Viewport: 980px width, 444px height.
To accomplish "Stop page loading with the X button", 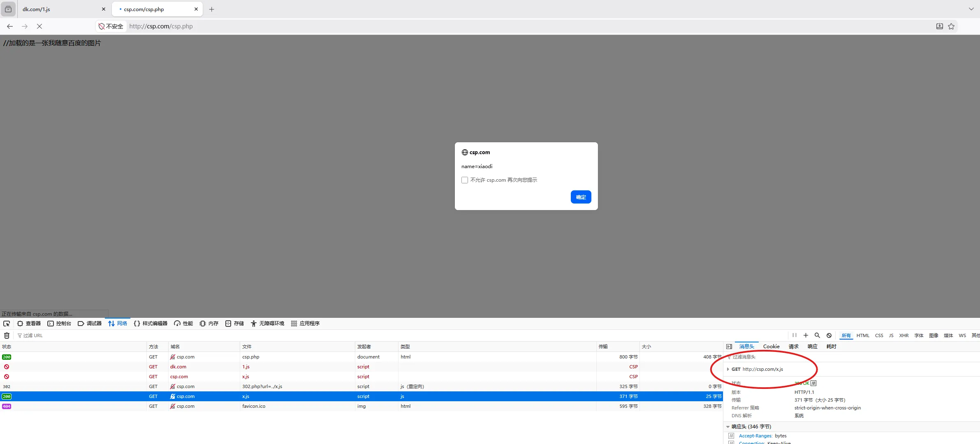I will tap(39, 26).
